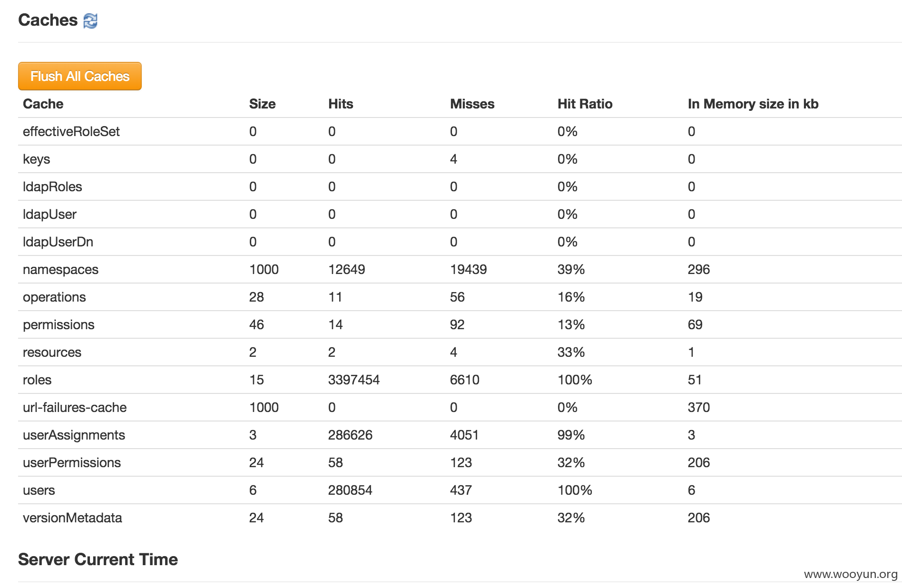Click the www.wooyun.org watermark link

click(x=851, y=575)
